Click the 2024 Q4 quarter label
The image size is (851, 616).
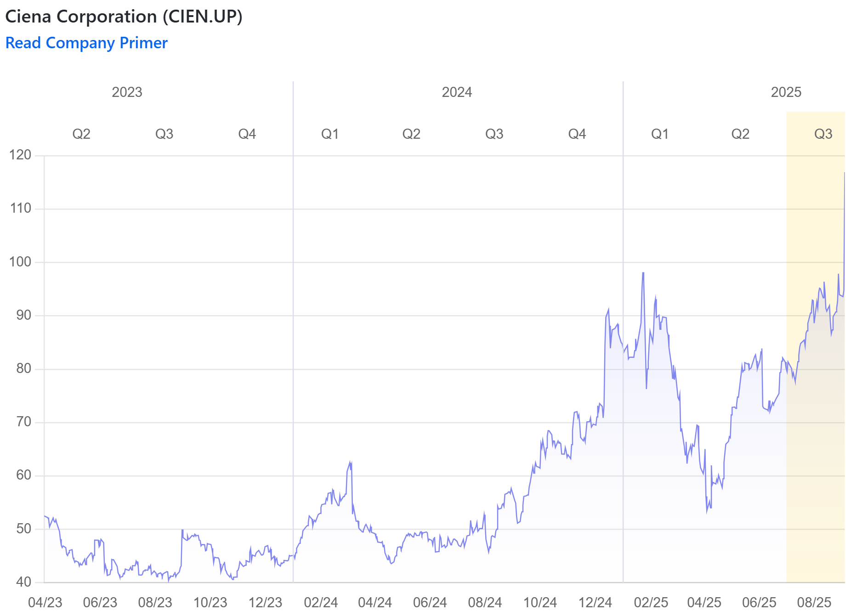(x=577, y=134)
